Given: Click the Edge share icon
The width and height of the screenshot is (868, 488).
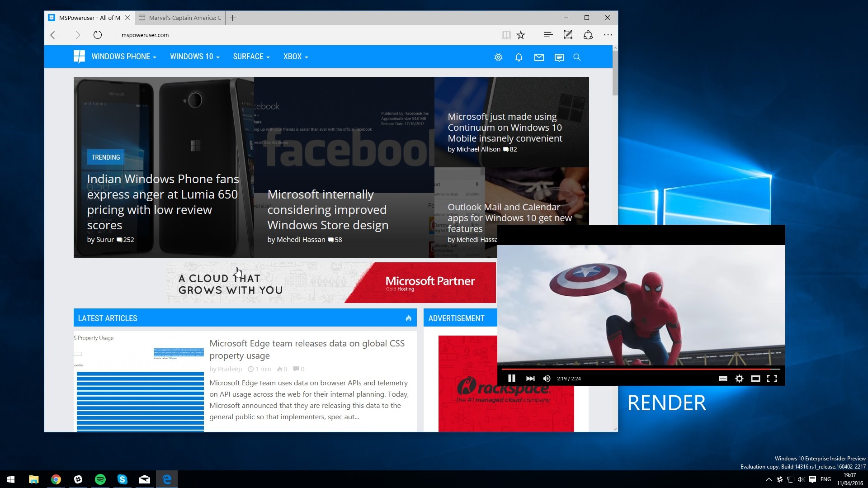Looking at the screenshot, I should pyautogui.click(x=588, y=35).
